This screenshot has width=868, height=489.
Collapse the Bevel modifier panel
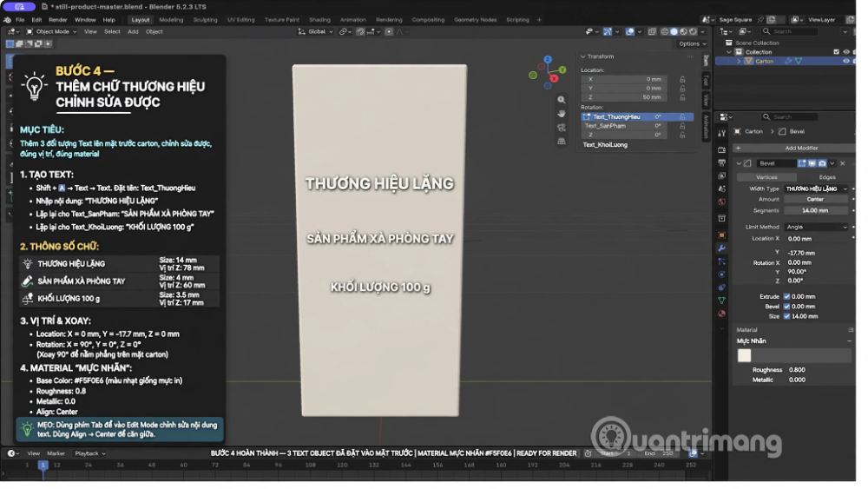click(739, 164)
